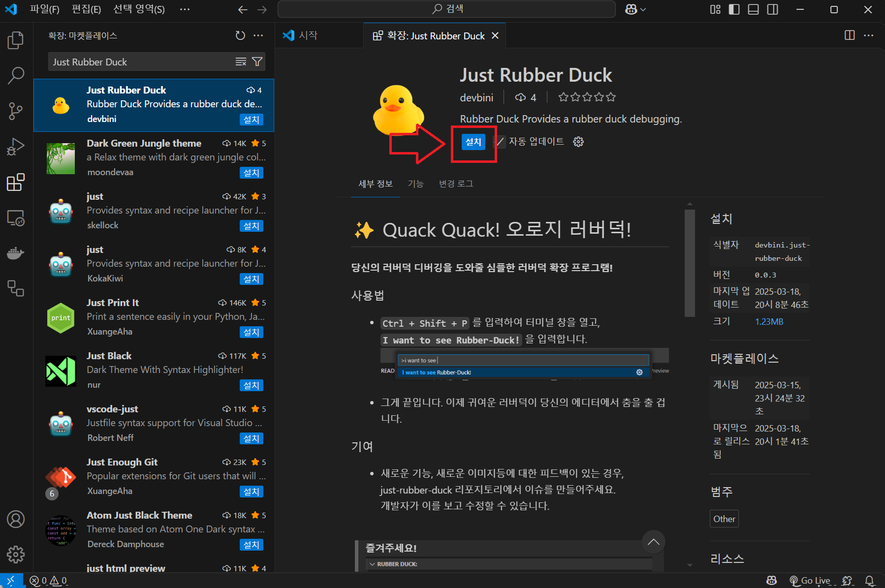Clear the extension search results
Image resolution: width=885 pixels, height=588 pixels.
click(x=241, y=62)
